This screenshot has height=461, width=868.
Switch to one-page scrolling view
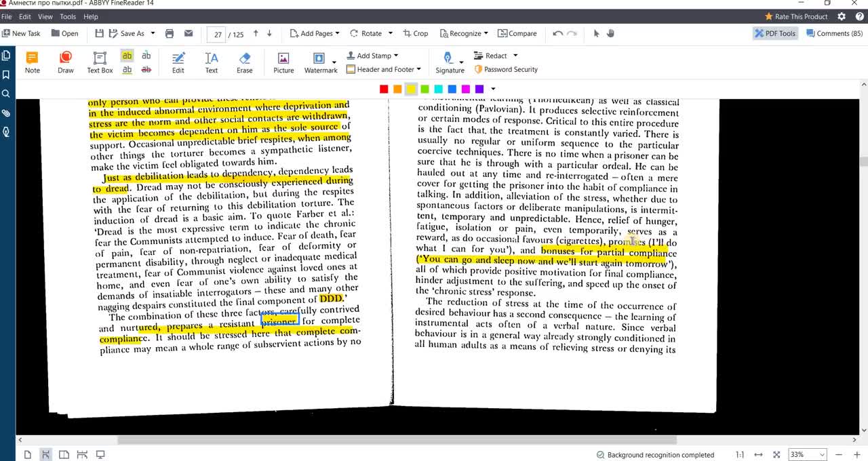(45, 454)
